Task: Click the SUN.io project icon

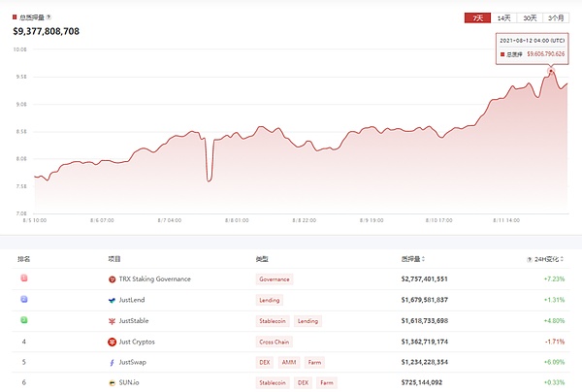Action: [113, 383]
